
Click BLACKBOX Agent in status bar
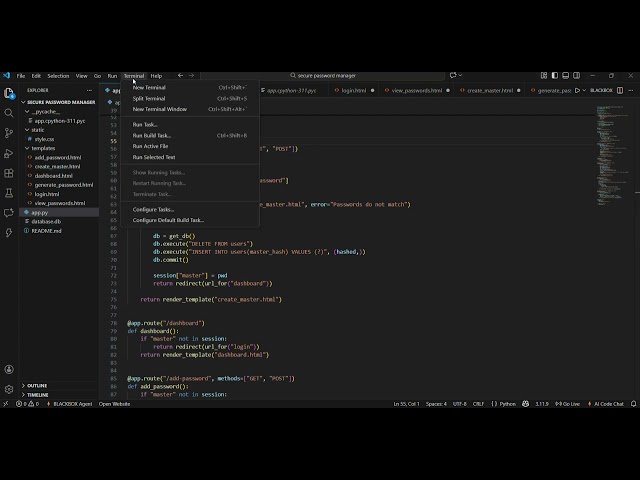[x=69, y=404]
